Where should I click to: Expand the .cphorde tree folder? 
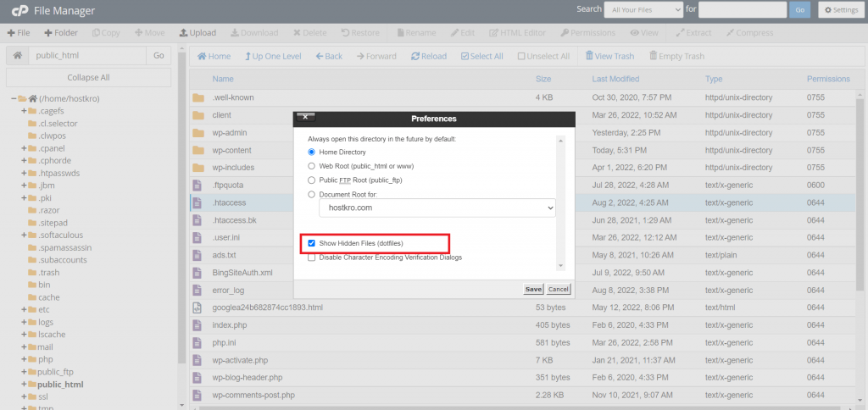[24, 160]
